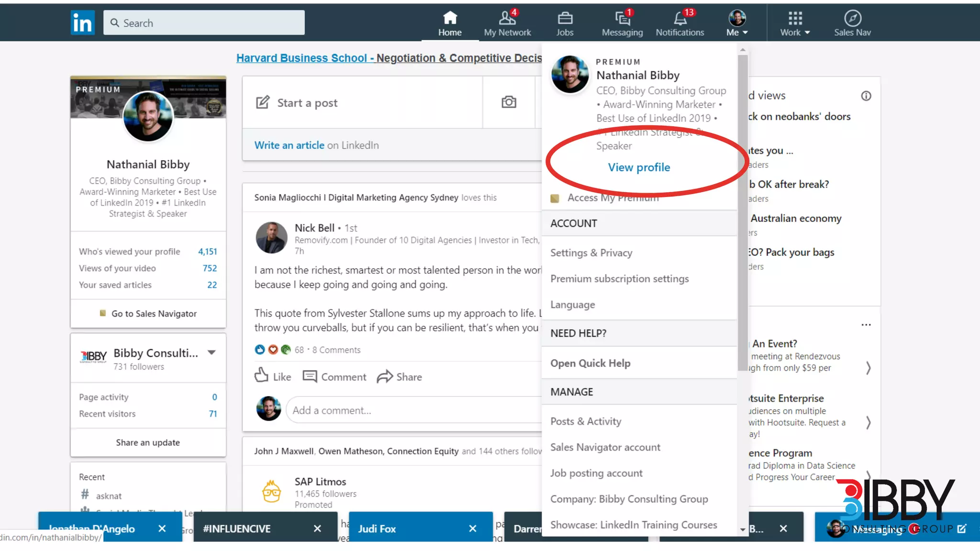The height and width of the screenshot is (551, 980).
Task: Open the Jobs briefcase icon
Action: coord(565,18)
